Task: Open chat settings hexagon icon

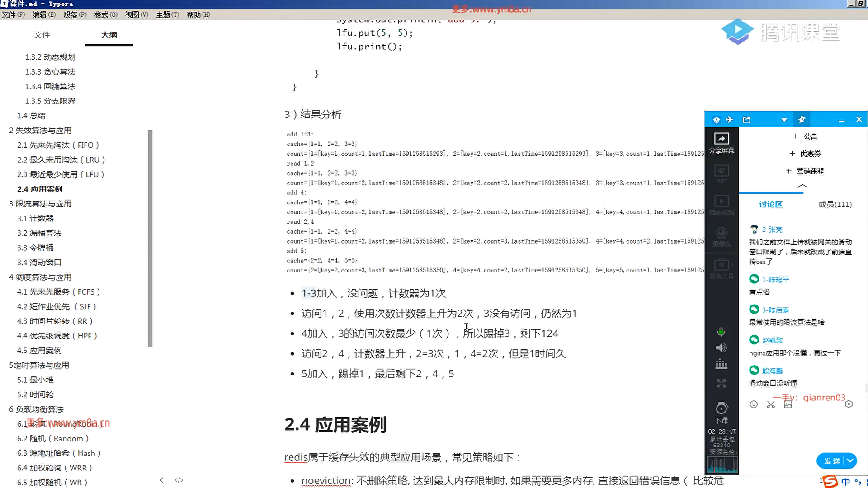Action: pyautogui.click(x=849, y=404)
